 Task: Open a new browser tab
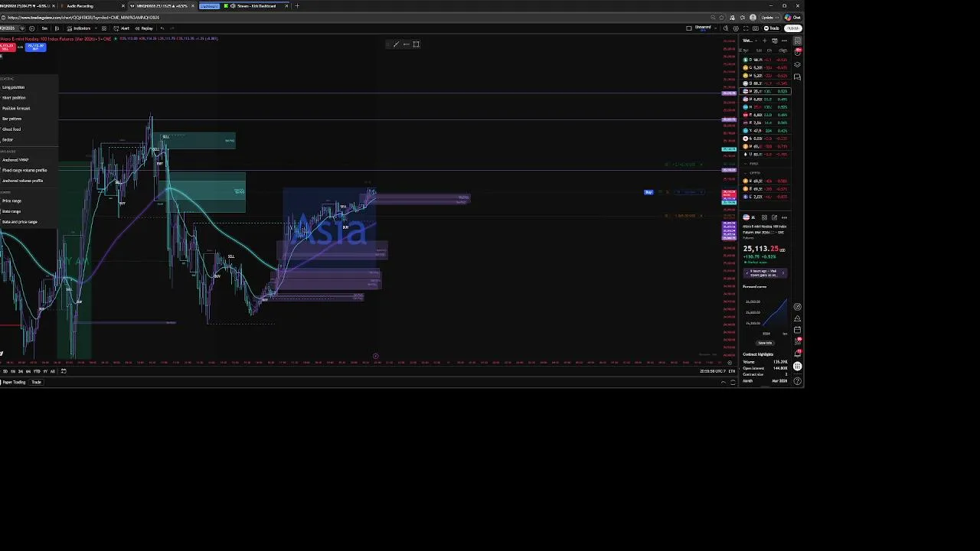(x=297, y=5)
